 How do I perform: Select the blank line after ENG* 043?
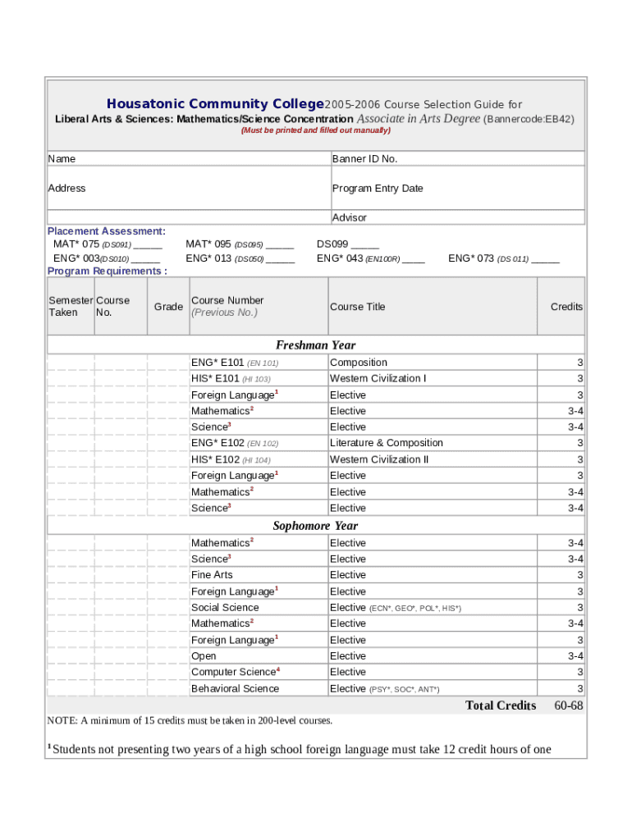414,258
